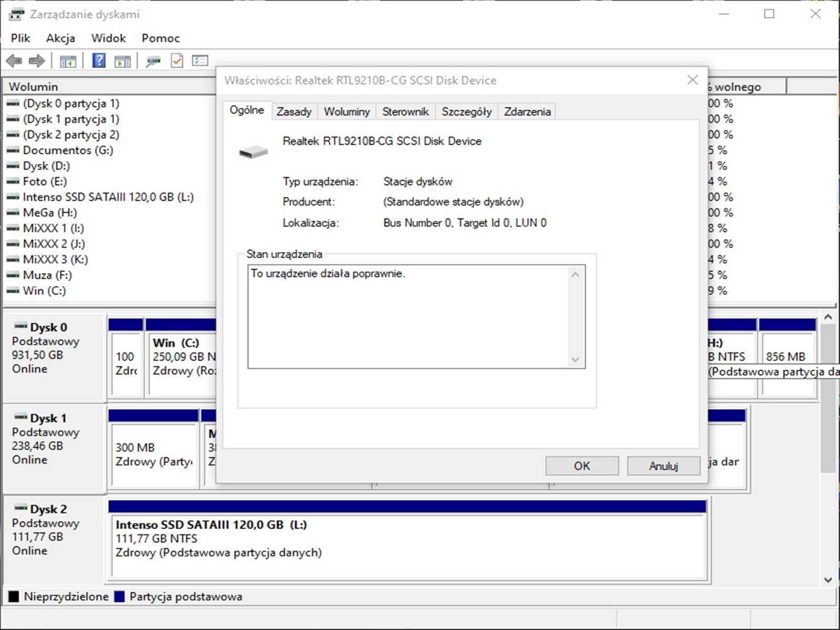Click inside the device status text box
Screen dimensions: 840x630
(x=416, y=317)
